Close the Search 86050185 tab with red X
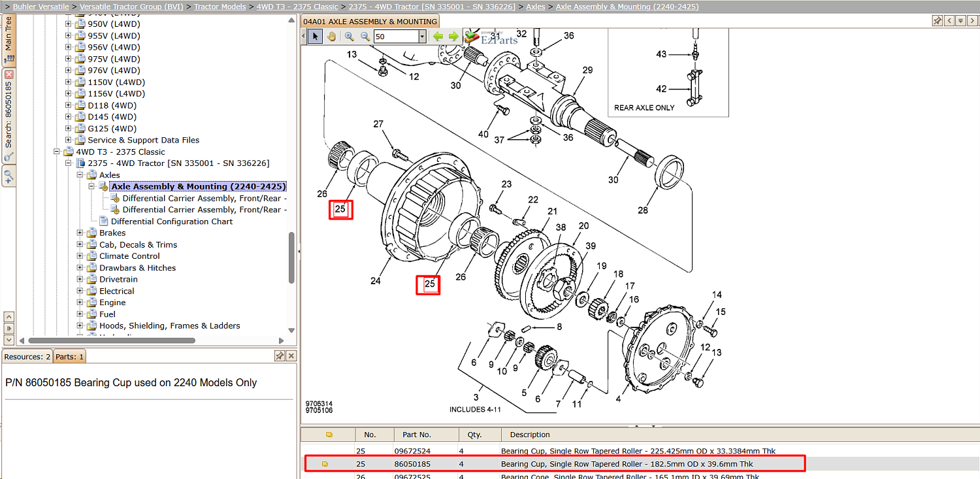Screen dimensions: 980x479 8,74
